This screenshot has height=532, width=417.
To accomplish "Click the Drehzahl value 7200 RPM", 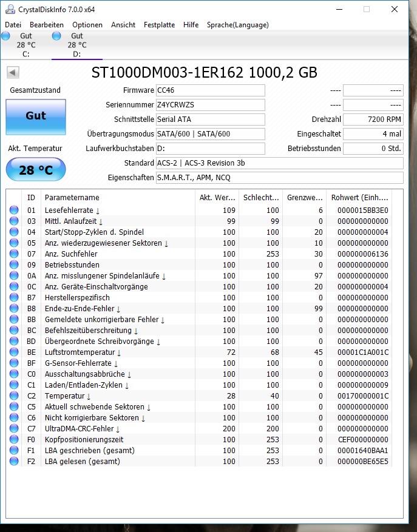I will (x=373, y=120).
